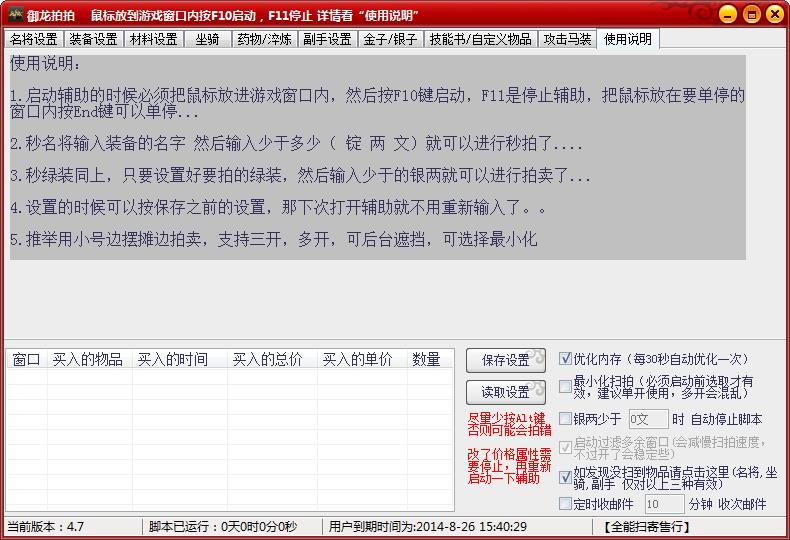790x540 pixels.
Task: Switch to the 名将设置 tab
Action: click(x=34, y=39)
